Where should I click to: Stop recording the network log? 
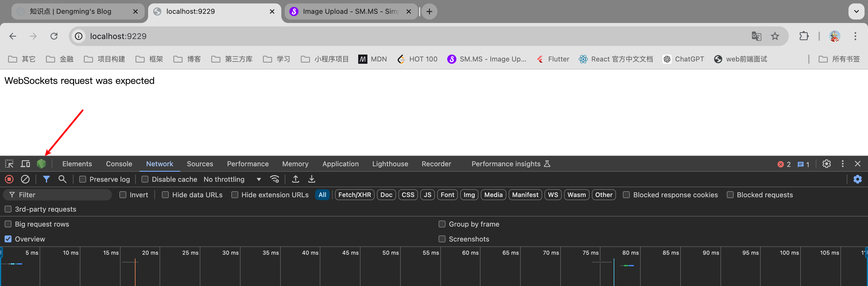(x=9, y=179)
